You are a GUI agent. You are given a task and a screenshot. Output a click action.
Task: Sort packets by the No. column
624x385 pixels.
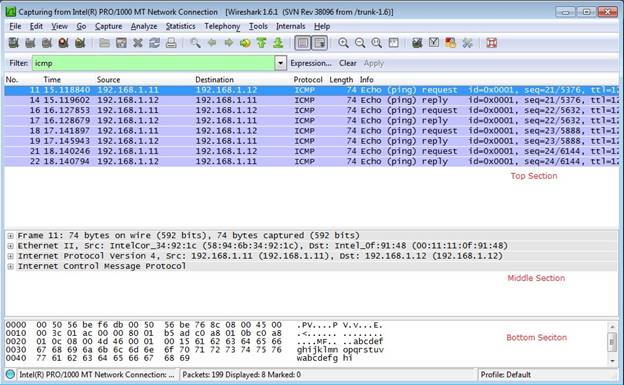tap(12, 80)
